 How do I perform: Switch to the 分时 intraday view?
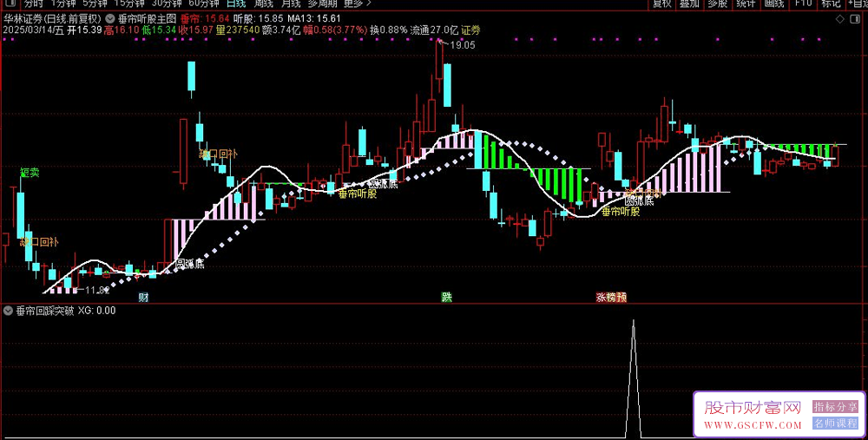pos(33,3)
